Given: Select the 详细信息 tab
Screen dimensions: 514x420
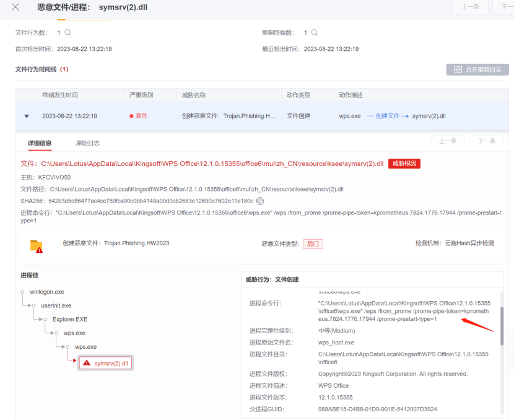Looking at the screenshot, I should 40,143.
